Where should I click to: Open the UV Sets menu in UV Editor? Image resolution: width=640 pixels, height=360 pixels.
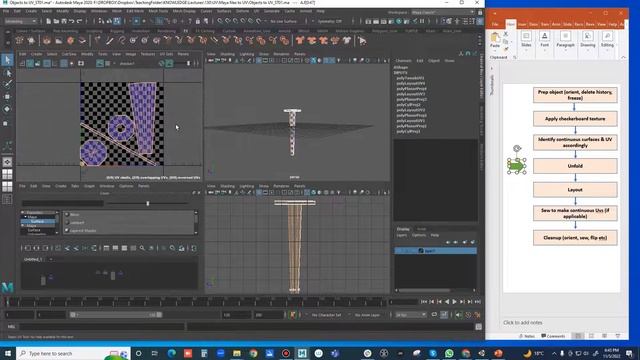[x=166, y=54]
